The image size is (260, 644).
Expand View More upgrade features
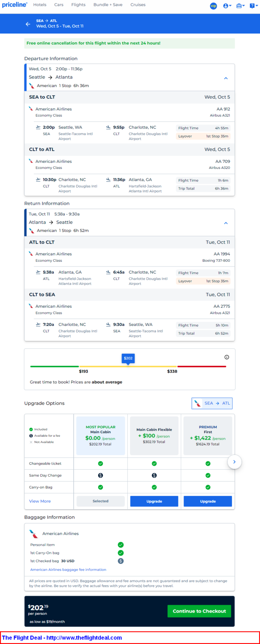pos(40,501)
